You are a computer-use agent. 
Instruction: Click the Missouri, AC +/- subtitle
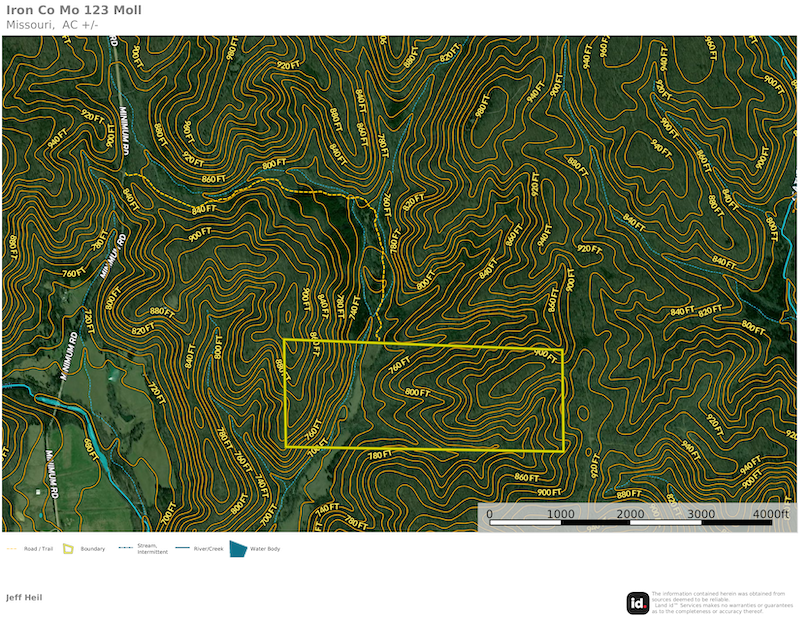click(x=52, y=24)
